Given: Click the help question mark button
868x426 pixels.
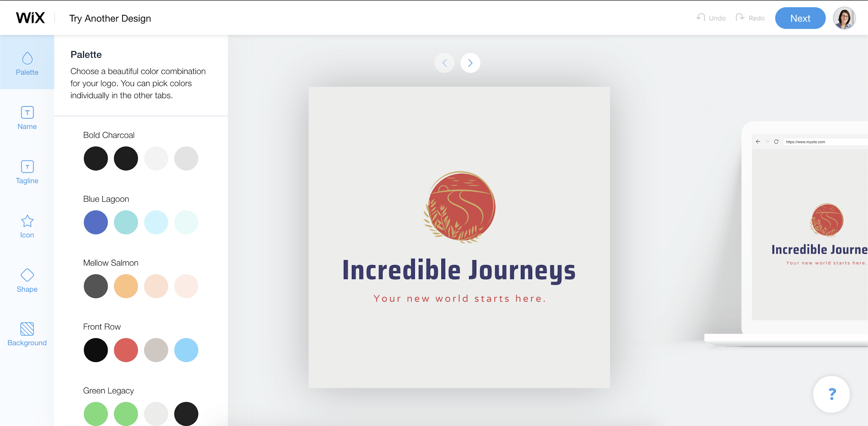Looking at the screenshot, I should tap(832, 395).
